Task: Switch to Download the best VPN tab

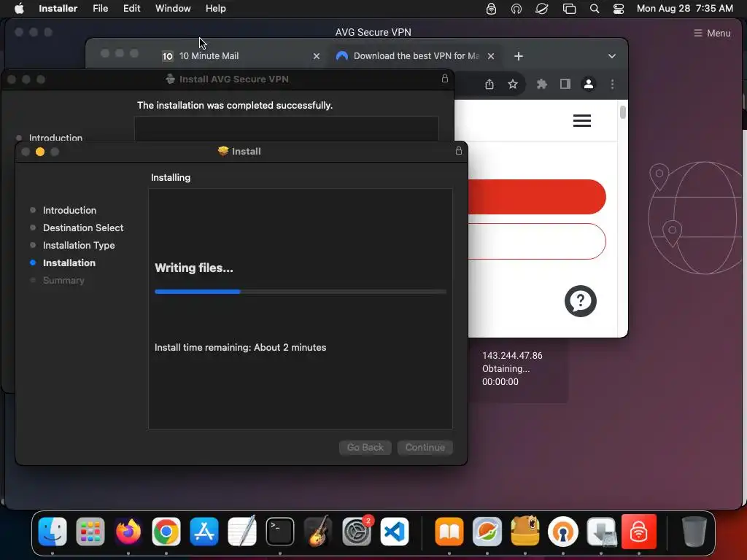Action: 416,55
